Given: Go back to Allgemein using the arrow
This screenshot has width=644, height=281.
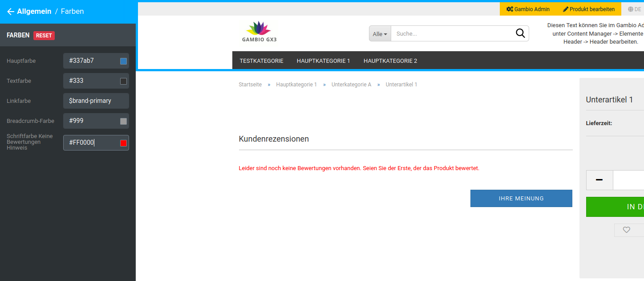Looking at the screenshot, I should (x=11, y=12).
